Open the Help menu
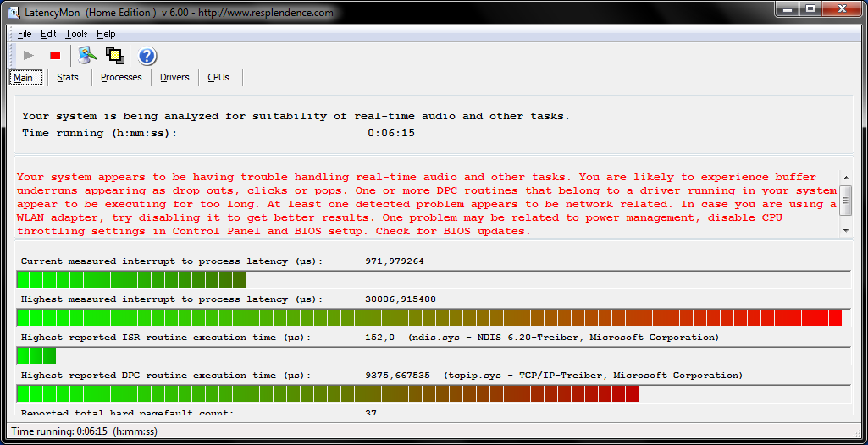 (106, 34)
